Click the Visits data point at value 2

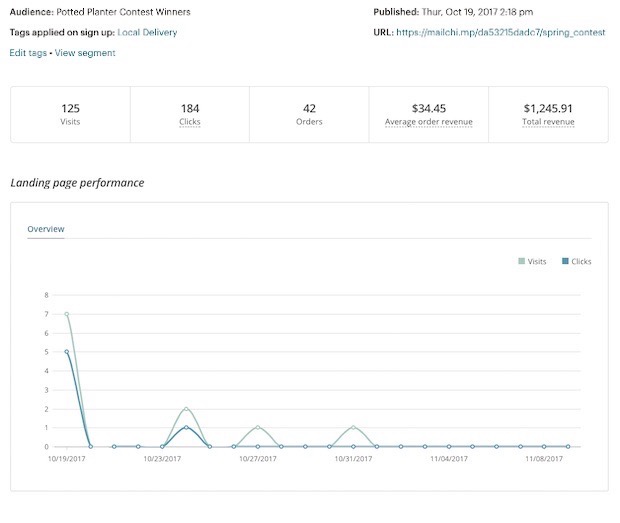pyautogui.click(x=186, y=409)
